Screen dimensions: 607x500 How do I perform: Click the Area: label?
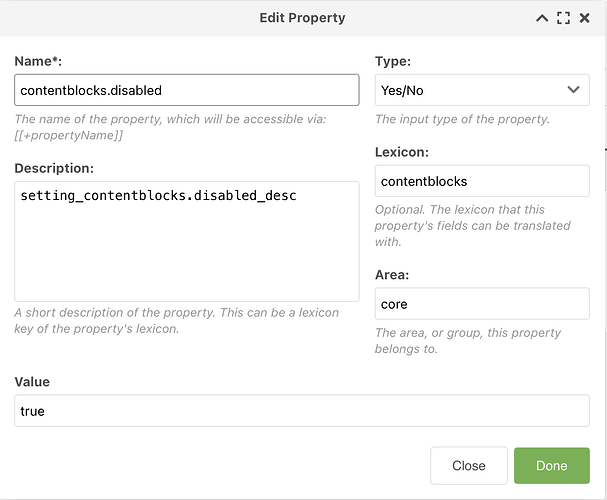(x=391, y=275)
